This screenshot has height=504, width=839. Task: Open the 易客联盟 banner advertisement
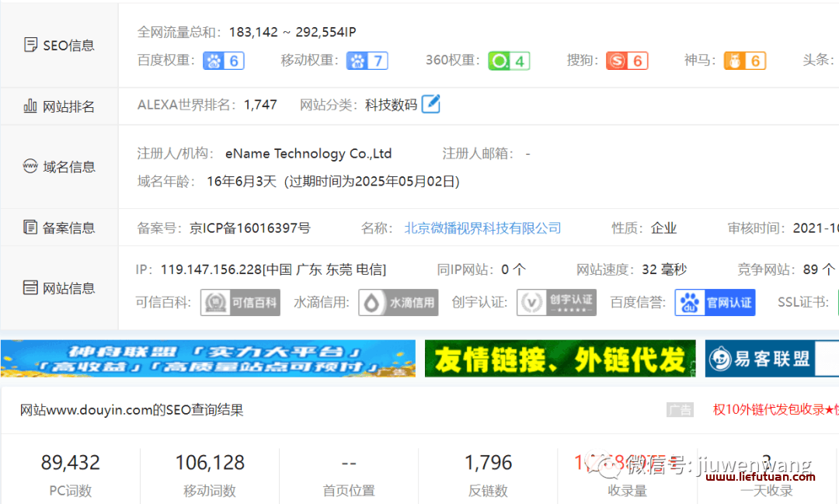[771, 359]
